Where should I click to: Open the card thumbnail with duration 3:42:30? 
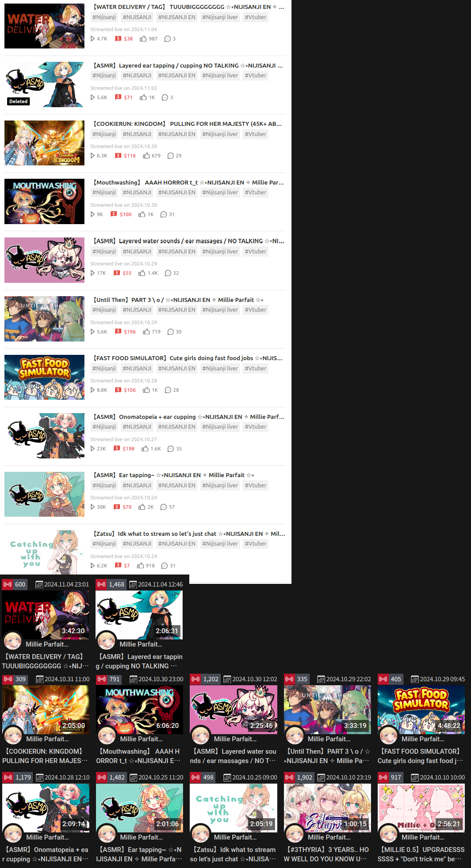(45, 615)
